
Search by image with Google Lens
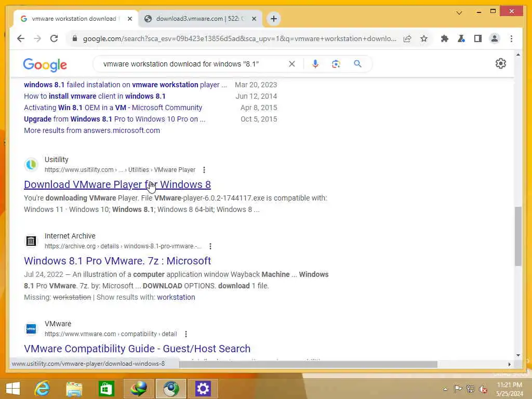point(336,64)
